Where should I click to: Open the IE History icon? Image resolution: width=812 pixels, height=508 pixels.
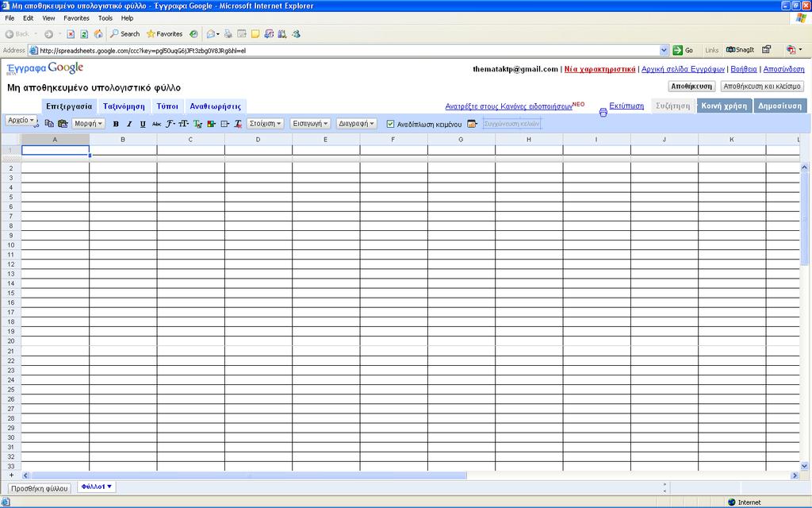click(193, 34)
